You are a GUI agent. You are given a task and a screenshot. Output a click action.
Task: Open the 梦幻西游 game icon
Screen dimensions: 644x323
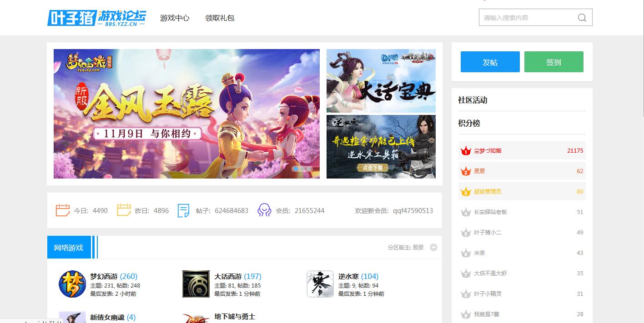coord(72,284)
